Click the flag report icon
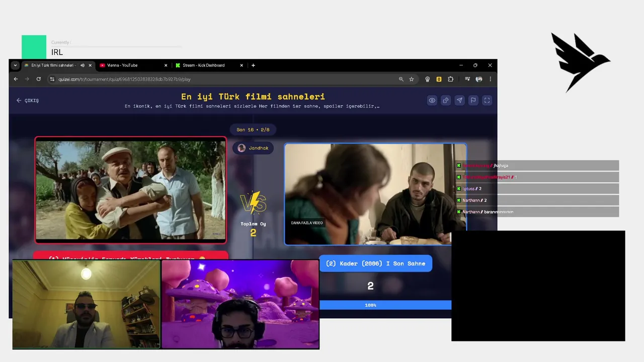 (473, 100)
